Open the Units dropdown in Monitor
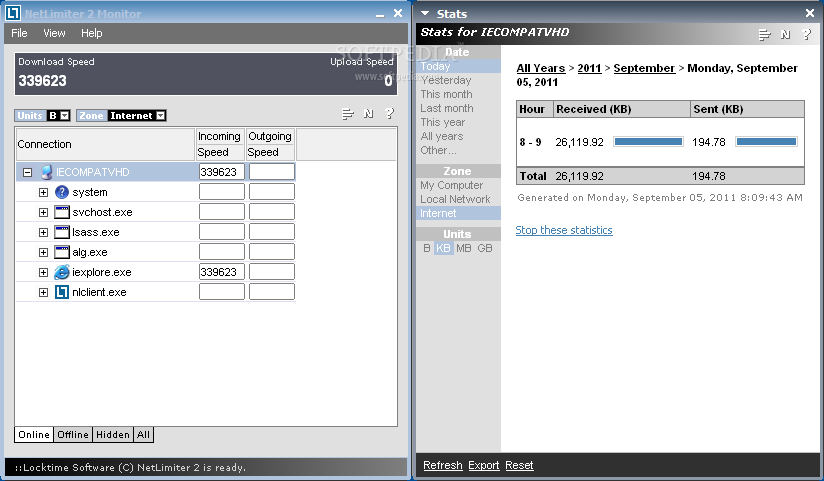Image resolution: width=824 pixels, height=481 pixels. tap(65, 116)
